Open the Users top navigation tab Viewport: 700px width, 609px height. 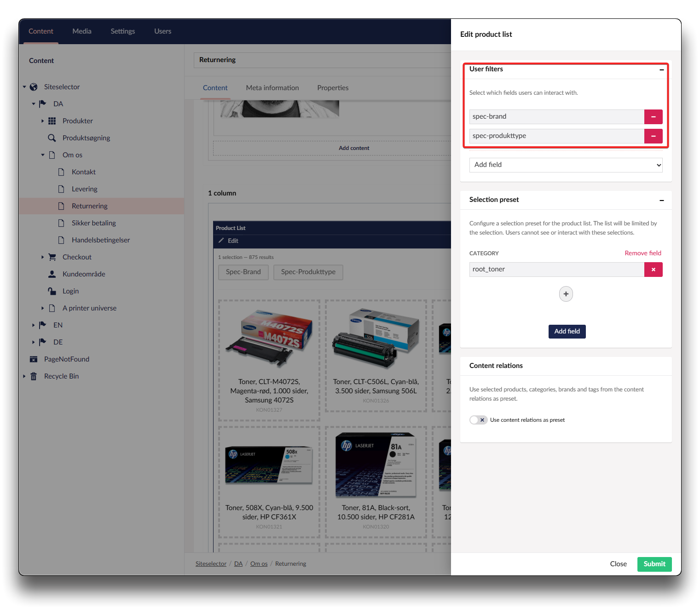163,31
